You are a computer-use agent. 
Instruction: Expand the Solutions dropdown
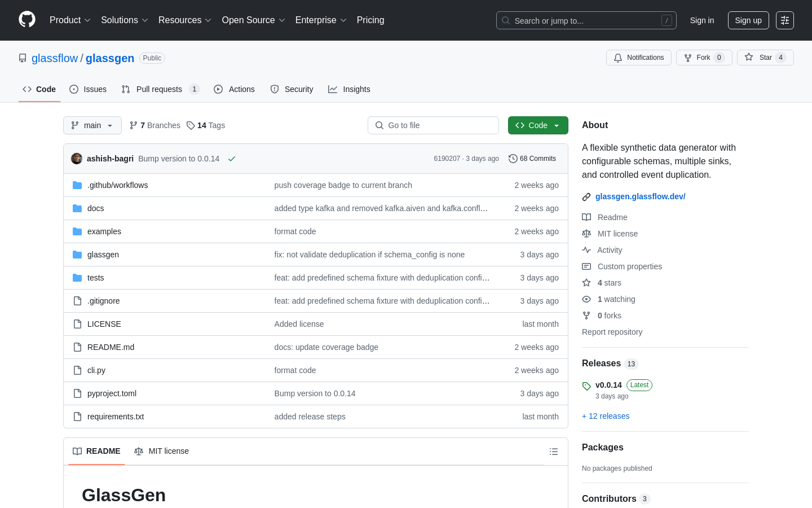pos(125,20)
